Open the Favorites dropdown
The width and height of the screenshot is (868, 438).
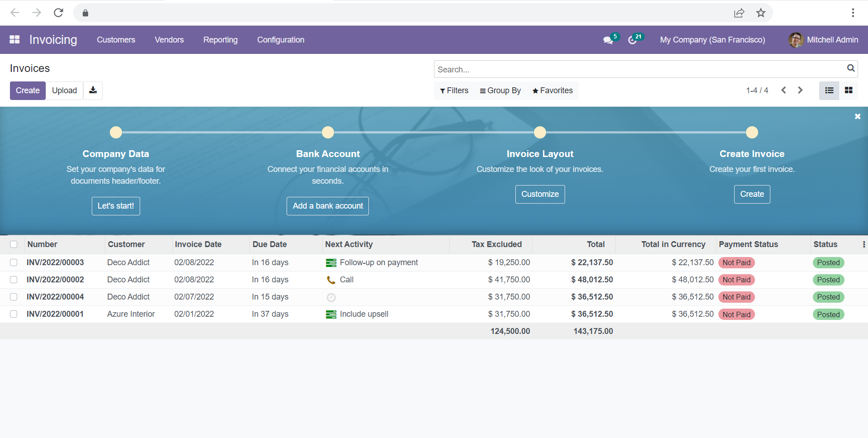[552, 90]
